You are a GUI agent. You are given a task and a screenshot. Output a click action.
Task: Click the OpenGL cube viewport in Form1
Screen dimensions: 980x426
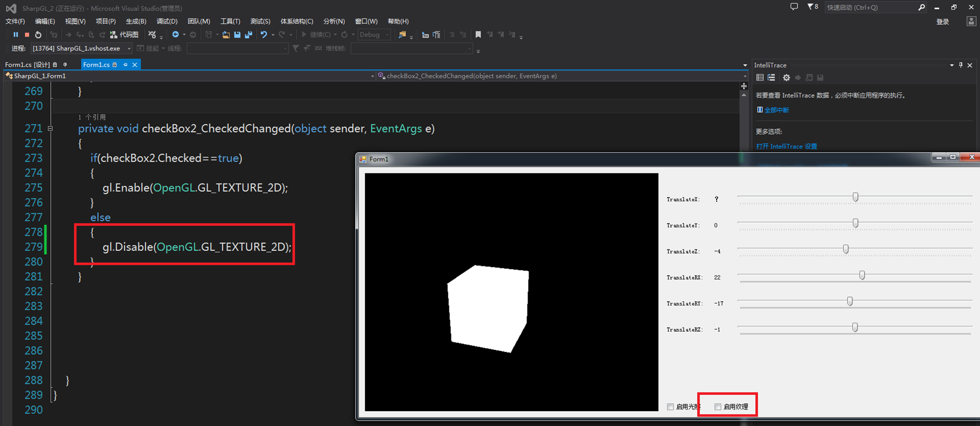[512, 292]
